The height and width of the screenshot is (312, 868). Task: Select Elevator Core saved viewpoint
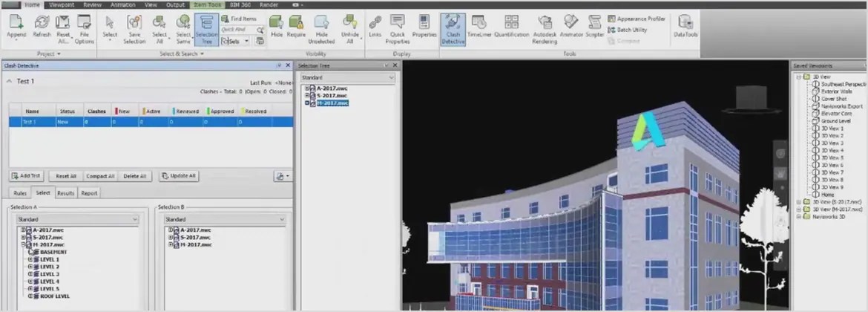(836, 114)
